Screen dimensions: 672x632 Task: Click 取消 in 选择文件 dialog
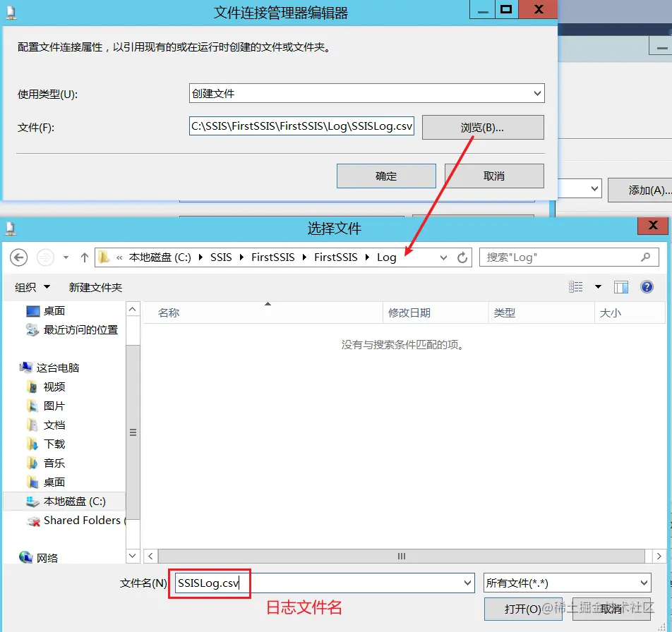coord(611,609)
